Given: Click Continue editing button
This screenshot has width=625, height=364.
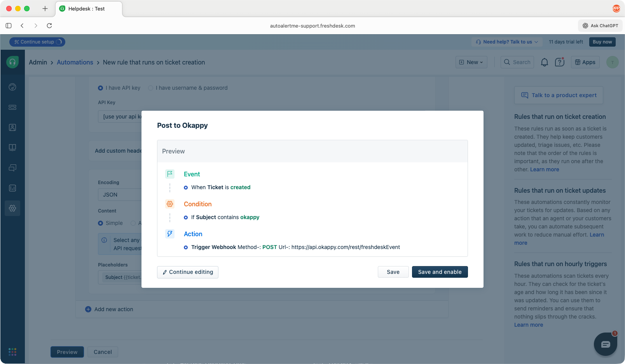Looking at the screenshot, I should [x=188, y=272].
